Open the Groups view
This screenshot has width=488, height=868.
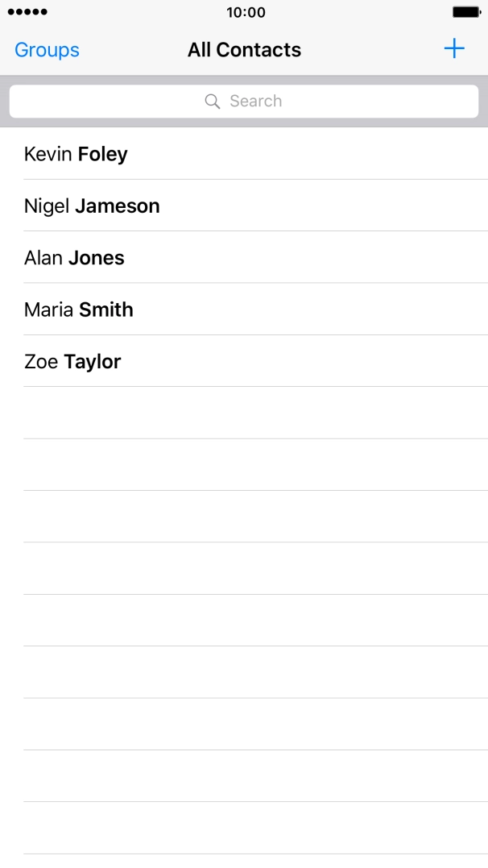pos(47,50)
